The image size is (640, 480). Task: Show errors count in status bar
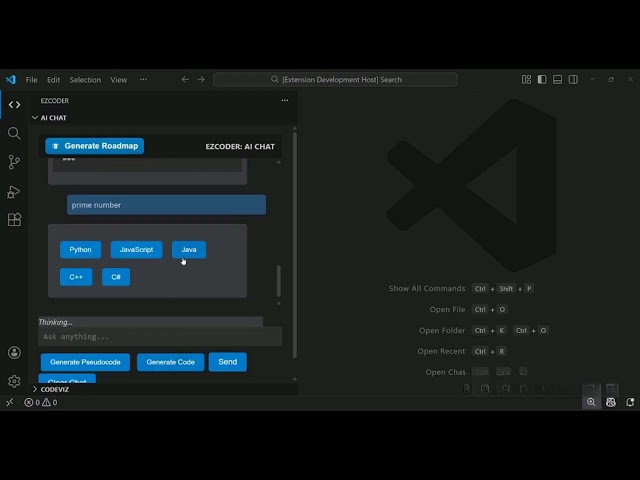point(32,402)
